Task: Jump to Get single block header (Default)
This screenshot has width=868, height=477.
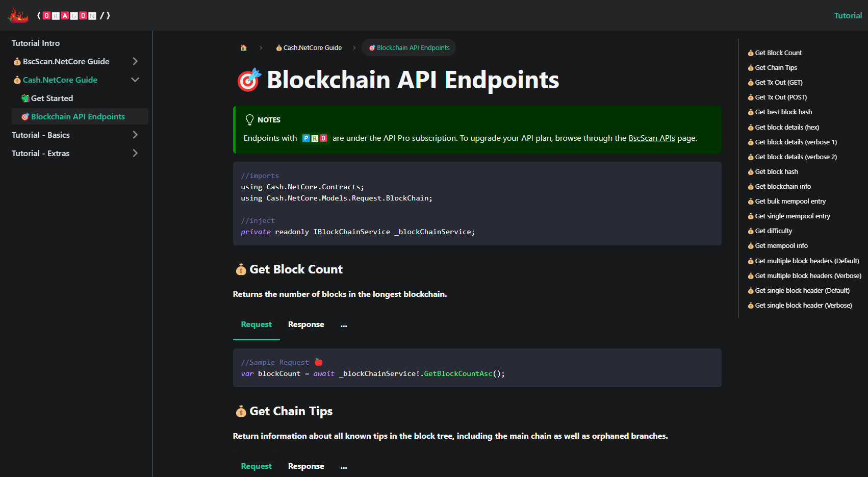Action: pyautogui.click(x=799, y=291)
